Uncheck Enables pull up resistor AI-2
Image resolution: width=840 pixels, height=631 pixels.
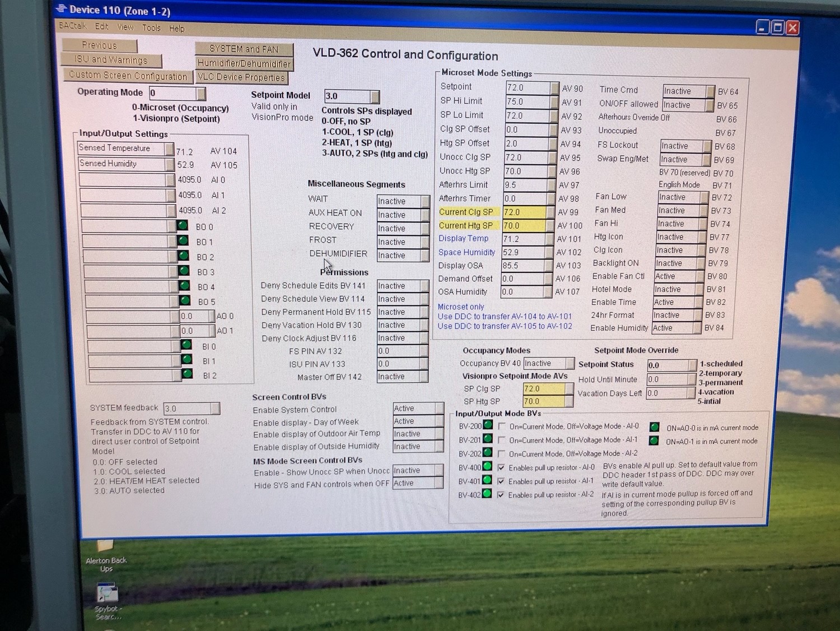point(500,495)
